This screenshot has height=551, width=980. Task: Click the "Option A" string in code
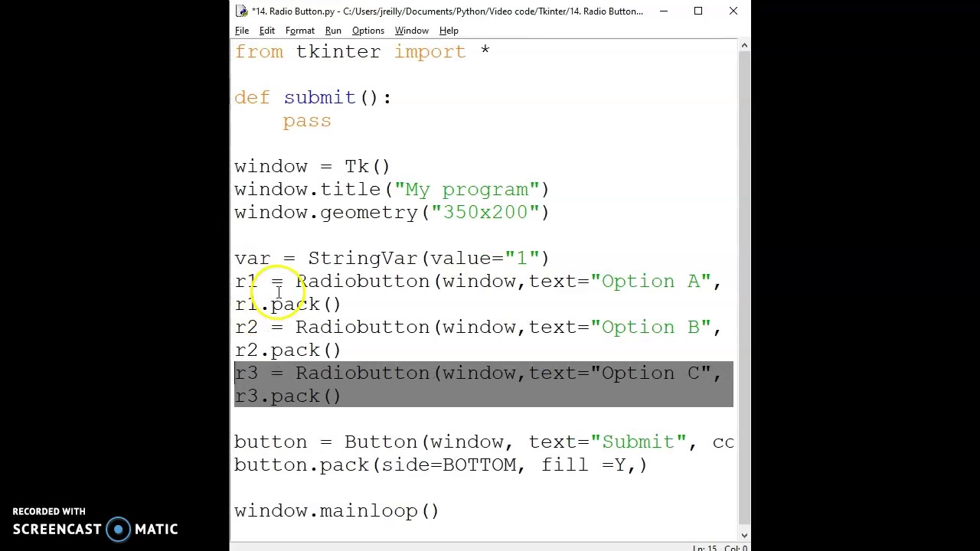[x=650, y=282]
